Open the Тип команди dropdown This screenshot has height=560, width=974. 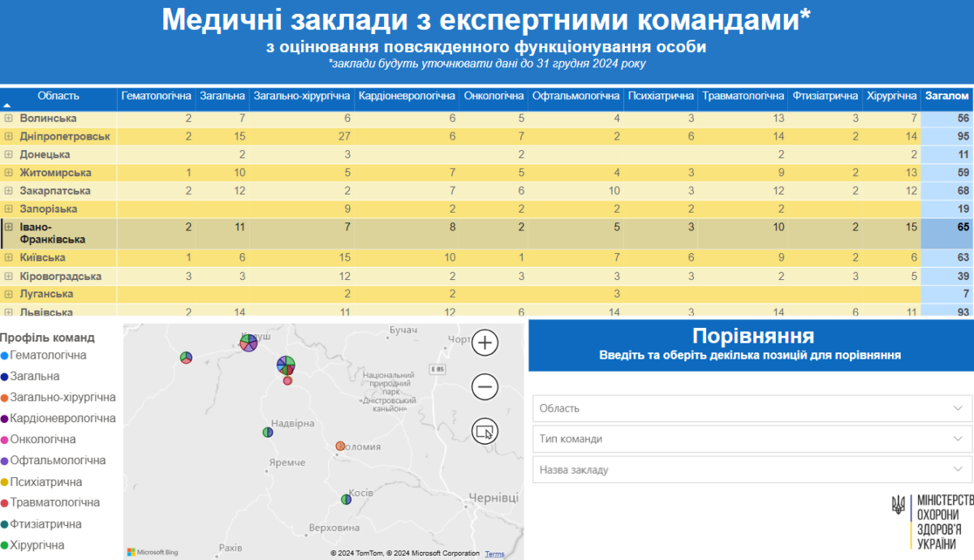click(x=751, y=439)
